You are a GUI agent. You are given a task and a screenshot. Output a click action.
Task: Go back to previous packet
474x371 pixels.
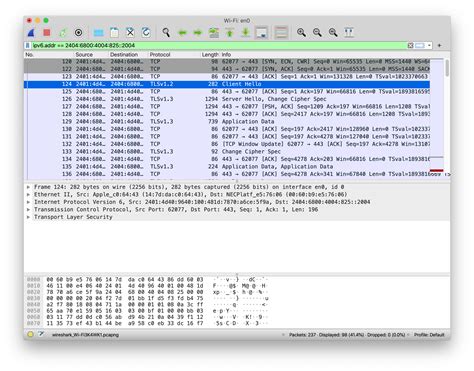pyautogui.click(x=182, y=32)
